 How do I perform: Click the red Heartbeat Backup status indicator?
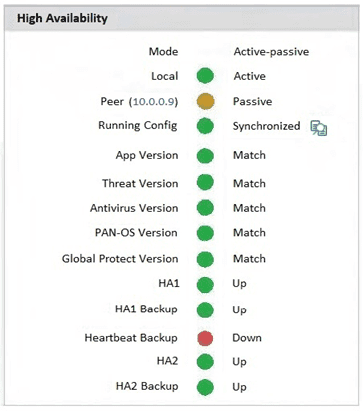205,338
